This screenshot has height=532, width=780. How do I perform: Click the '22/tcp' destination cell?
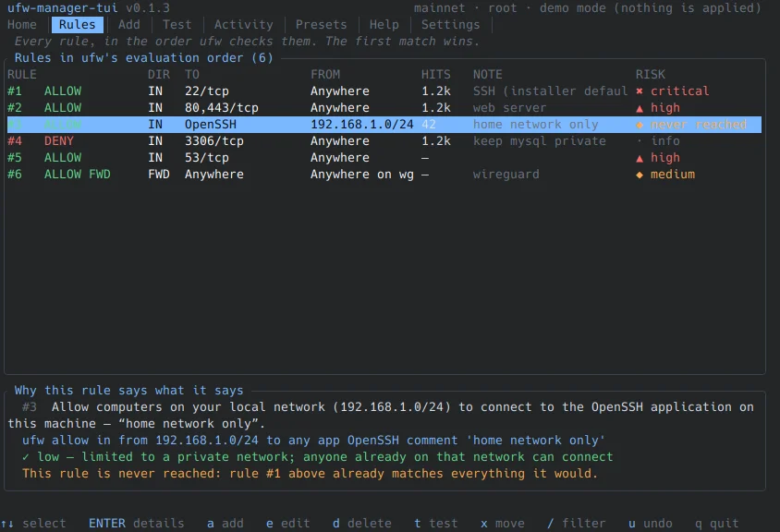click(207, 91)
